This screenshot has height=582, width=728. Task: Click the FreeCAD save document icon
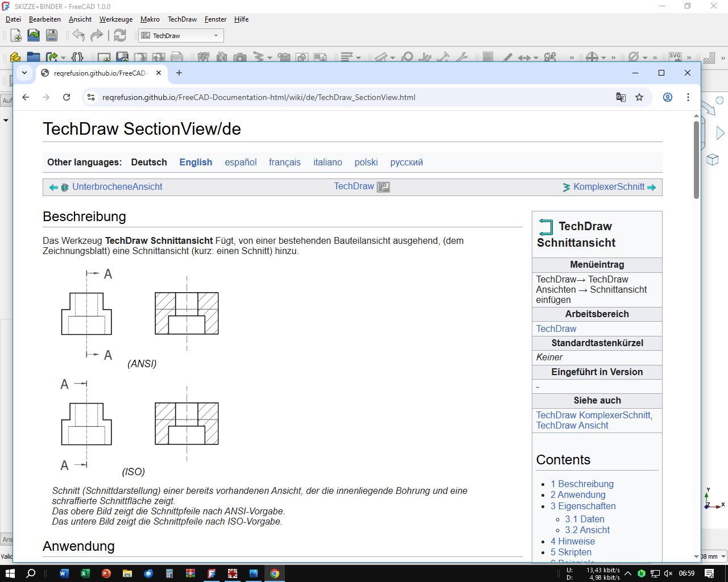(x=52, y=35)
